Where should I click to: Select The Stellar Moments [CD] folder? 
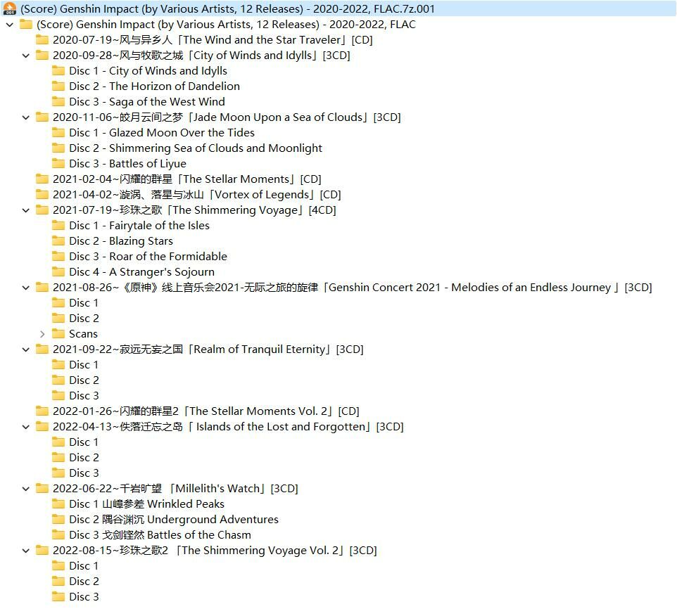(x=186, y=179)
